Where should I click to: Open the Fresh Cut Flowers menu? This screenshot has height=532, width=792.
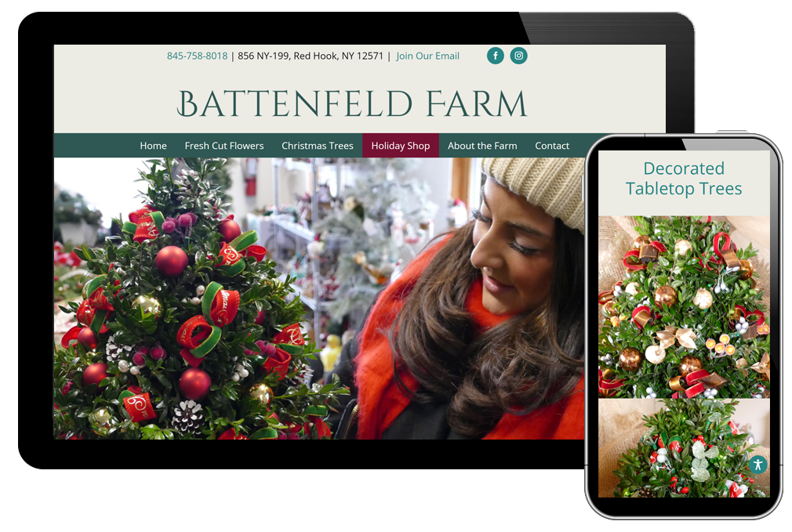pos(224,146)
